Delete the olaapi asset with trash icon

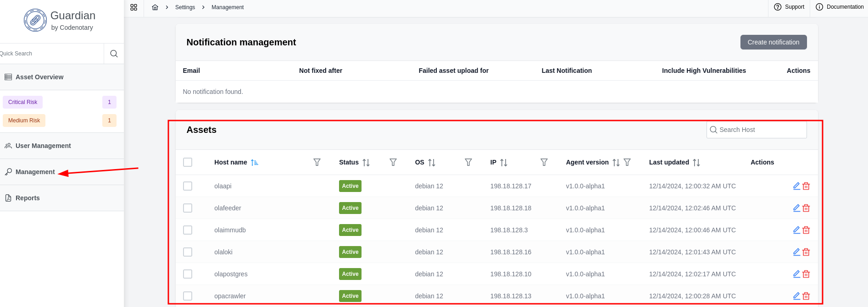(806, 186)
